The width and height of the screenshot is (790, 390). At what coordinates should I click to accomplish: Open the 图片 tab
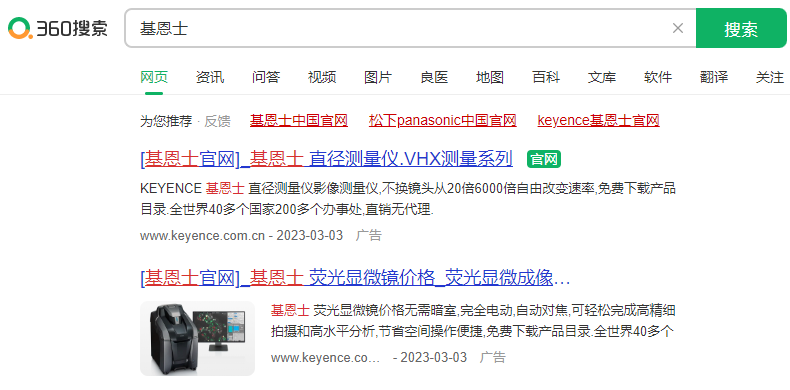pyautogui.click(x=378, y=77)
